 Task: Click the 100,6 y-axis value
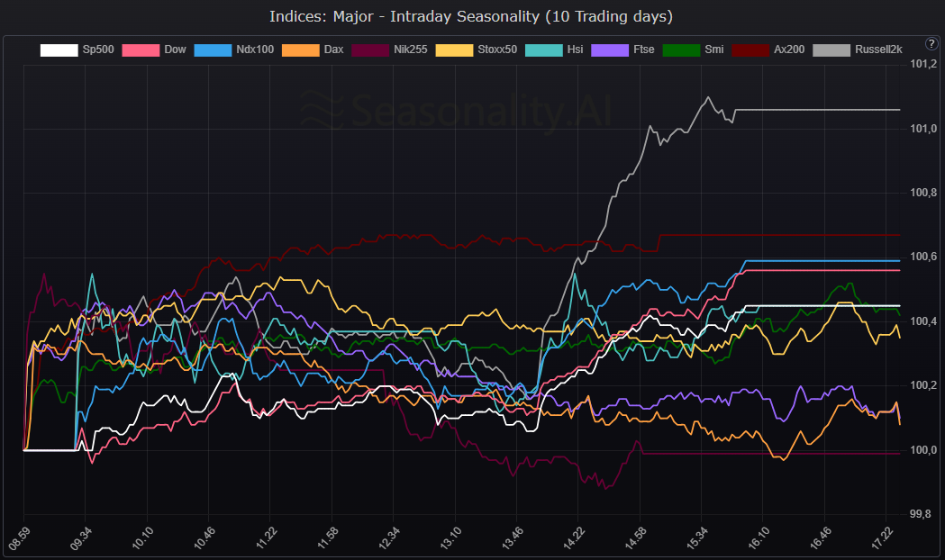click(x=922, y=257)
